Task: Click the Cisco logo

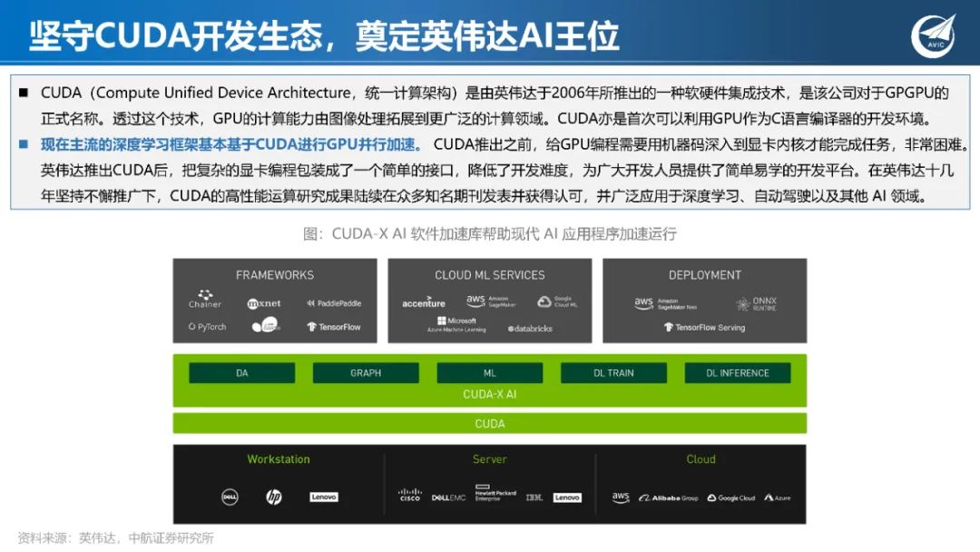Action: [x=410, y=495]
